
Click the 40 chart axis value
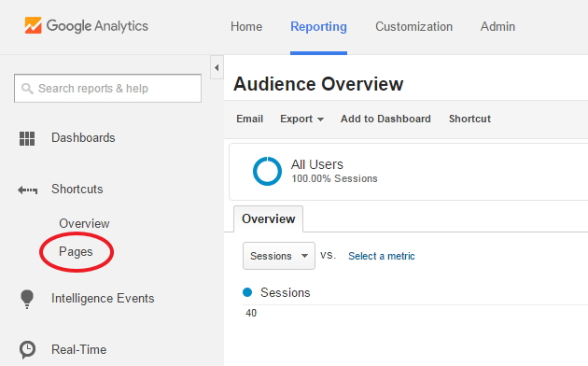point(251,313)
